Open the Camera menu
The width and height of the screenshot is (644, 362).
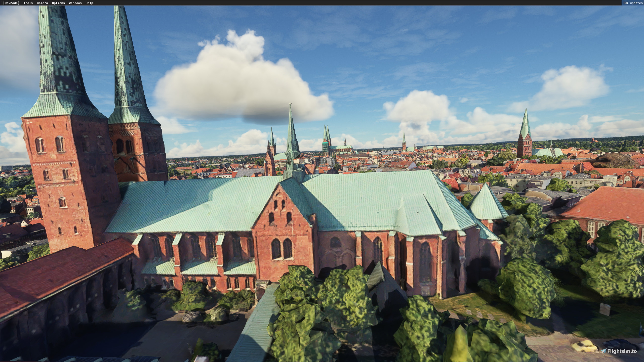[42, 3]
